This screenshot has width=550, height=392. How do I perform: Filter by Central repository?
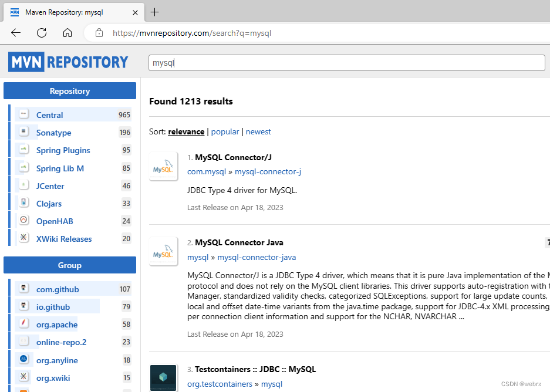(50, 115)
